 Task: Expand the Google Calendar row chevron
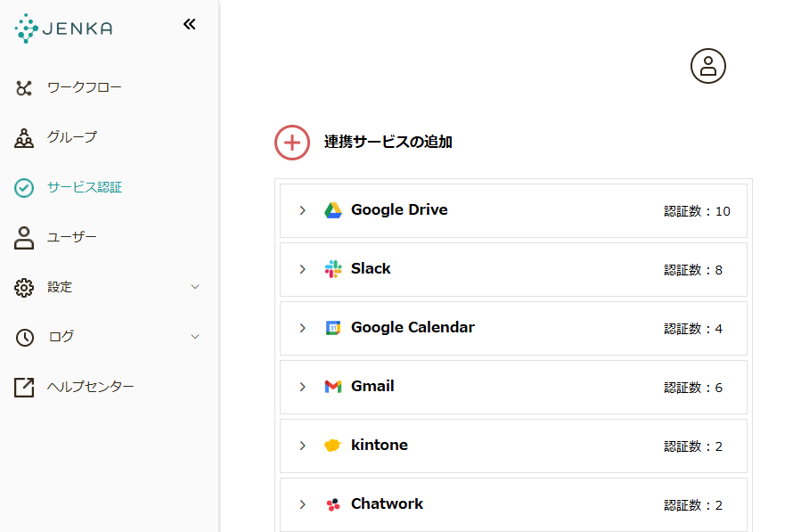click(302, 328)
